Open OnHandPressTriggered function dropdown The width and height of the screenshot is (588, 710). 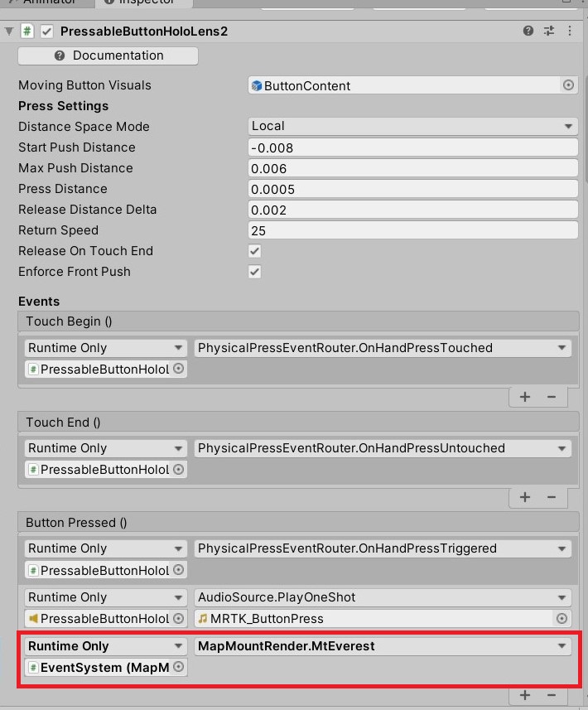click(383, 548)
